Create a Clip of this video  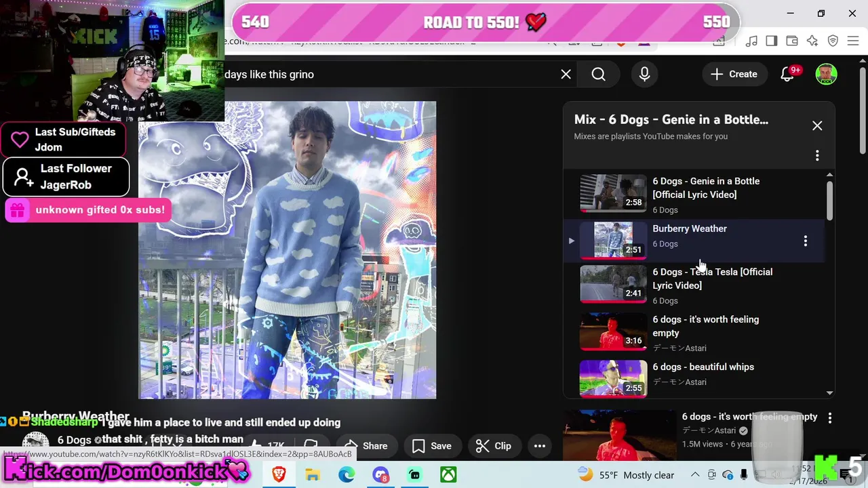494,446
